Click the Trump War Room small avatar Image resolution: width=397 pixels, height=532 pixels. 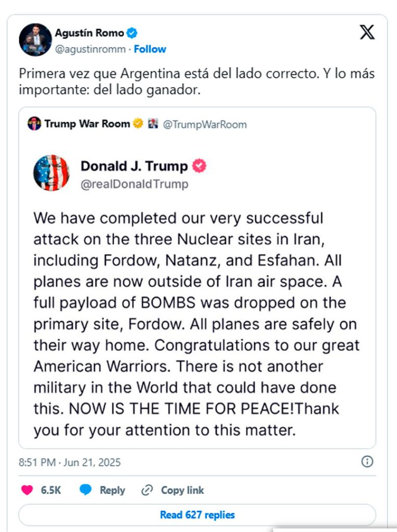[34, 124]
